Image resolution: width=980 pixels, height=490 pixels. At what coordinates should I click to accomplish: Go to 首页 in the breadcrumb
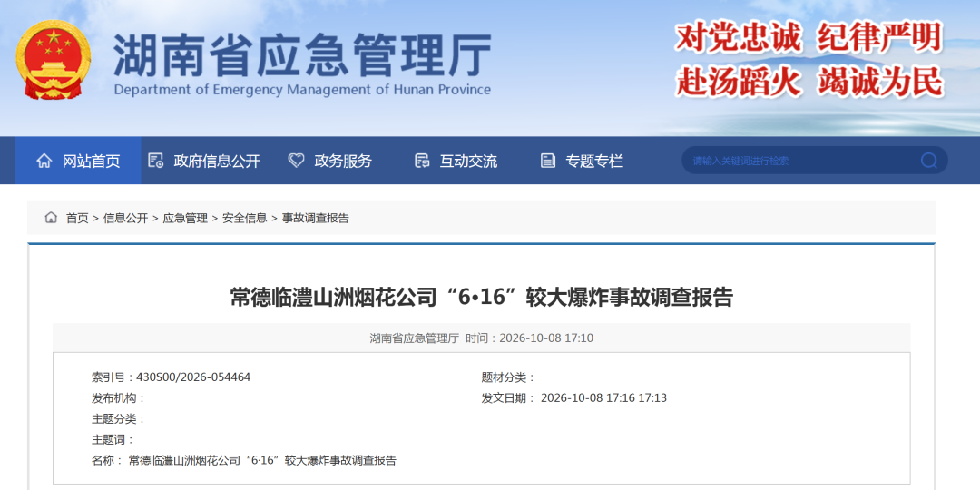[77, 218]
